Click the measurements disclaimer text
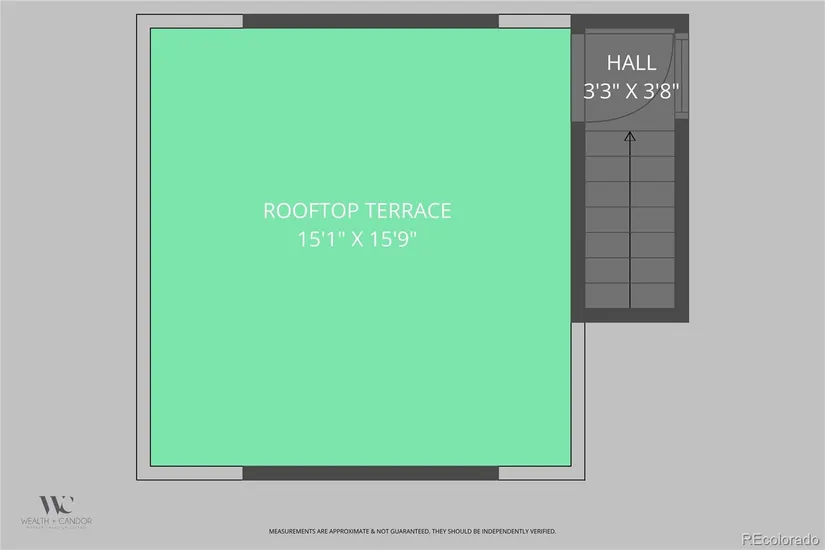The image size is (825, 550). point(411,531)
